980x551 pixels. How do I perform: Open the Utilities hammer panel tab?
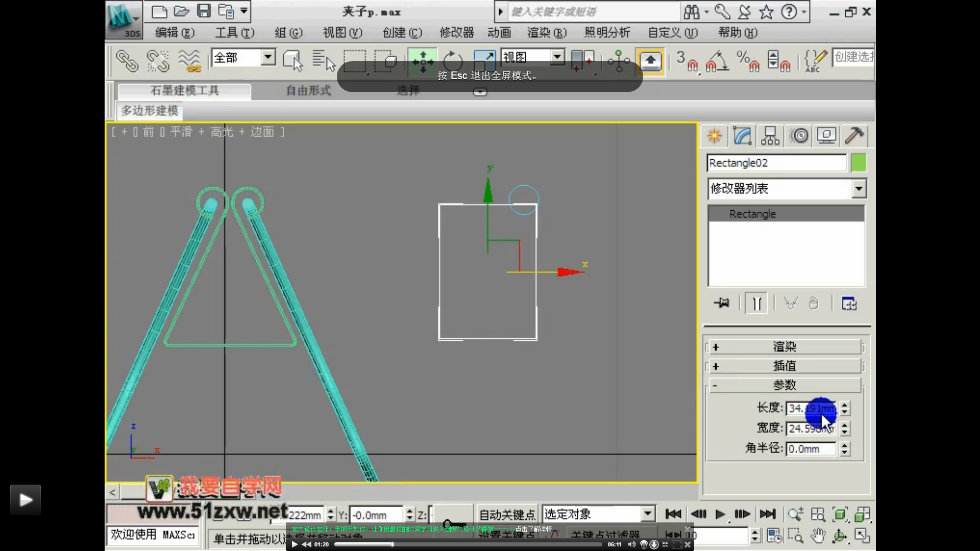pos(854,136)
